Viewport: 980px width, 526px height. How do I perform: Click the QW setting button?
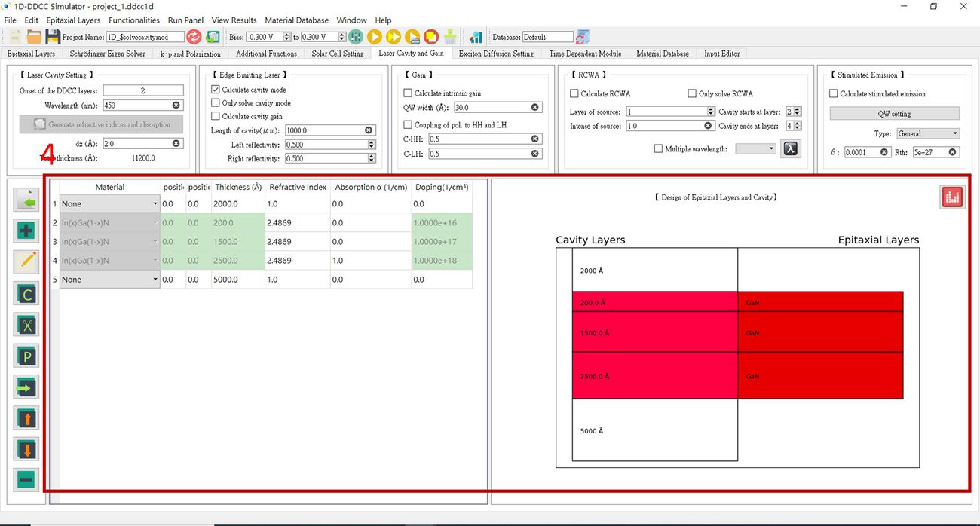pyautogui.click(x=894, y=114)
